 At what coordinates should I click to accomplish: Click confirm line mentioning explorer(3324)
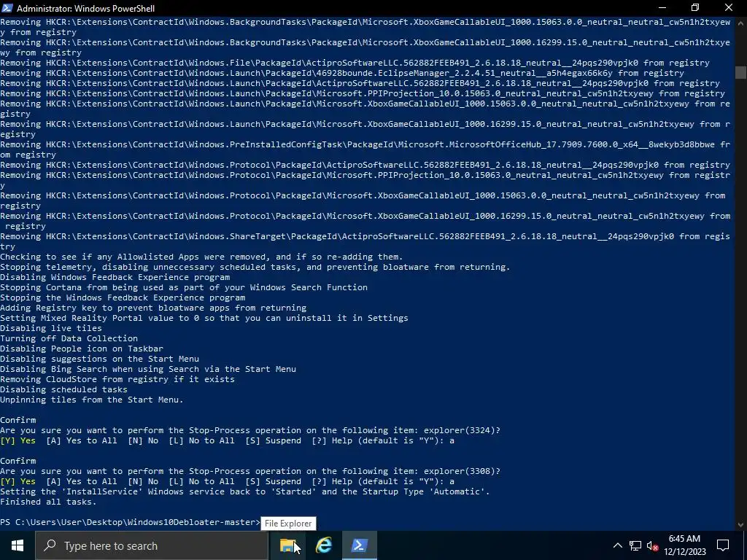tap(250, 430)
